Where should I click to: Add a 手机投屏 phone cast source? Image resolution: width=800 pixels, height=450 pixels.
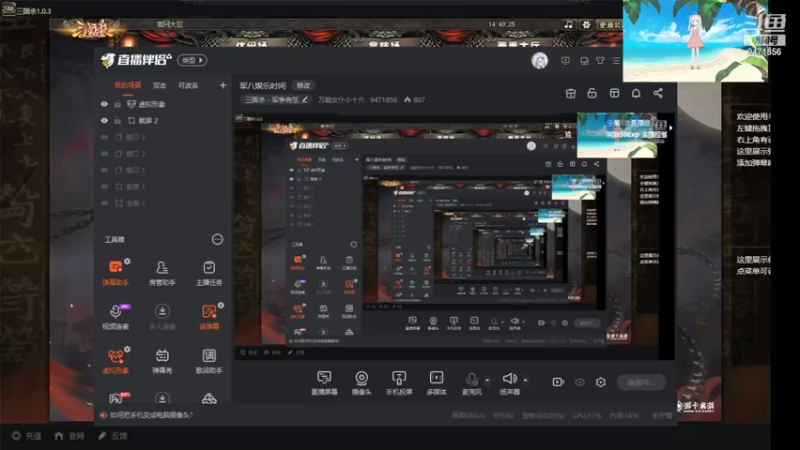point(399,383)
